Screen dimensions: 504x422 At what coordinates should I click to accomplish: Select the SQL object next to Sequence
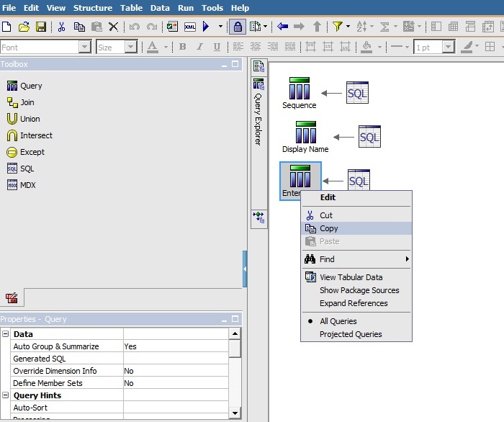pos(357,93)
